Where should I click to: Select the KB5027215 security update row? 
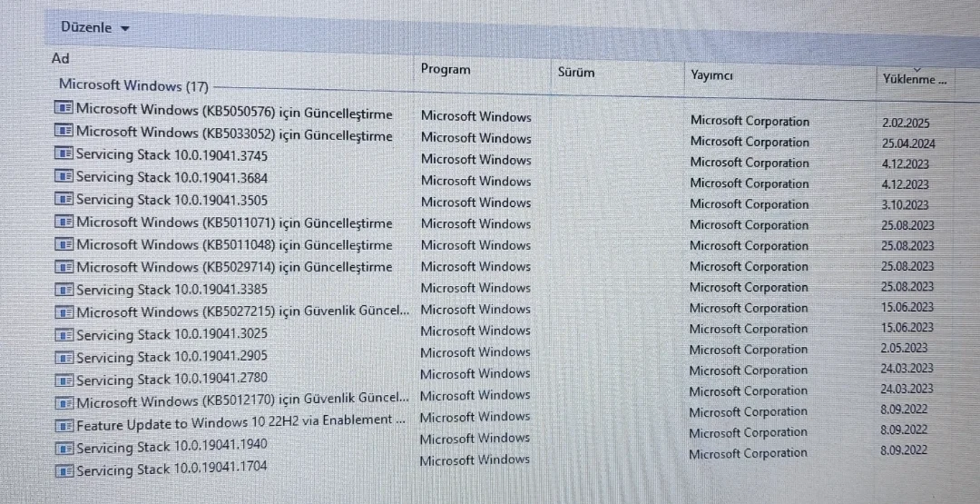click(x=242, y=311)
